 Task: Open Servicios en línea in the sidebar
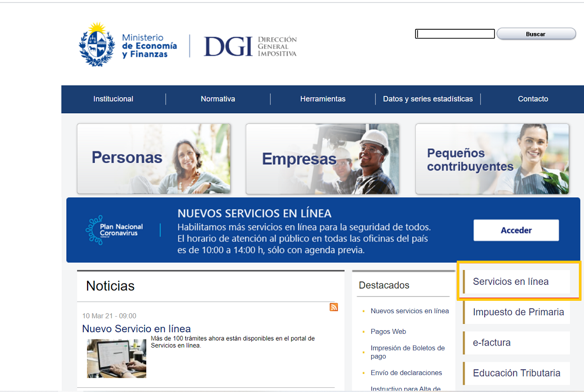[x=517, y=282]
